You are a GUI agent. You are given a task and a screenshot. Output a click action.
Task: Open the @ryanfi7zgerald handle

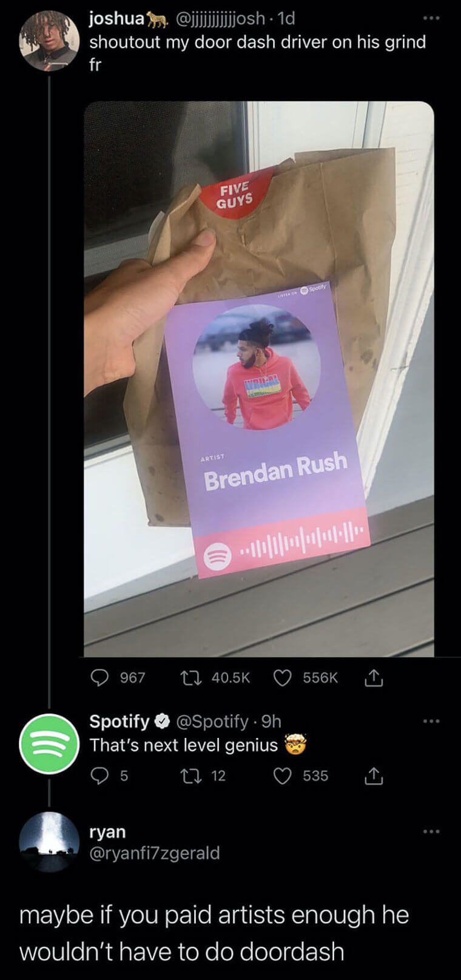click(155, 853)
